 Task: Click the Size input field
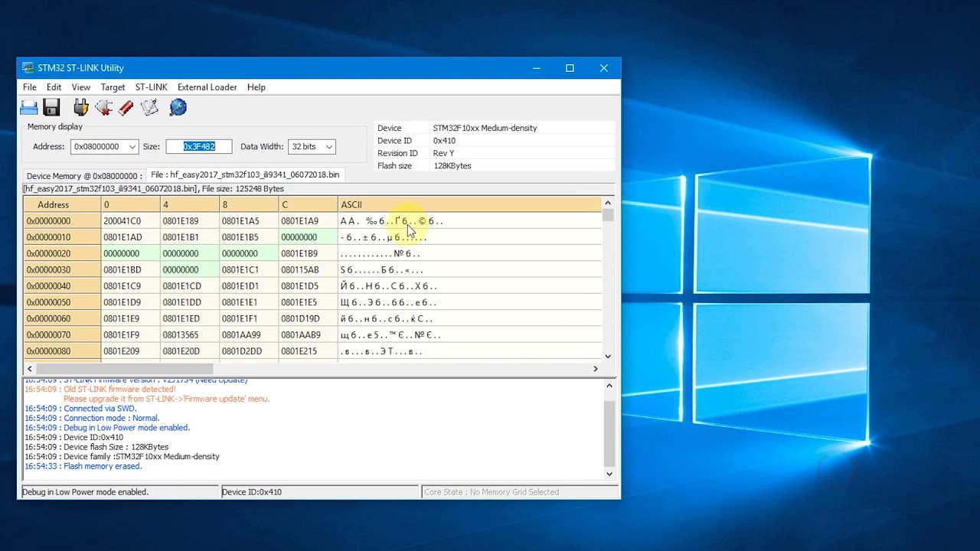pyautogui.click(x=199, y=147)
